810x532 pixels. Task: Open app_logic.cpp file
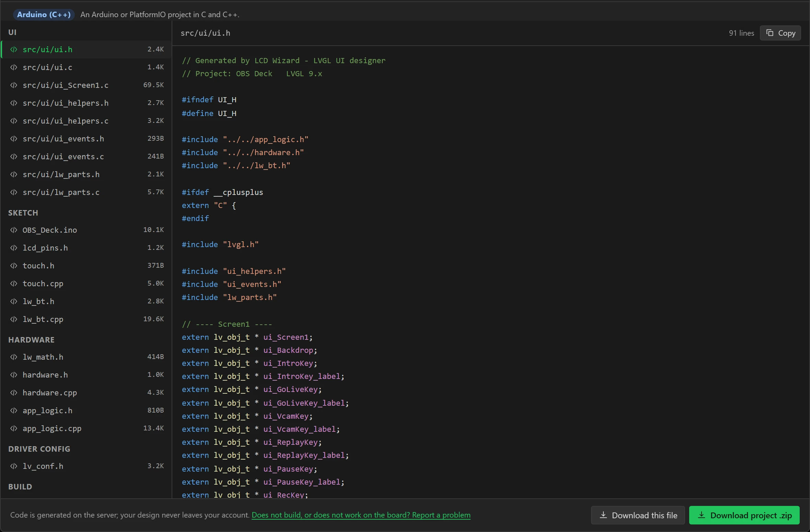tap(87, 428)
